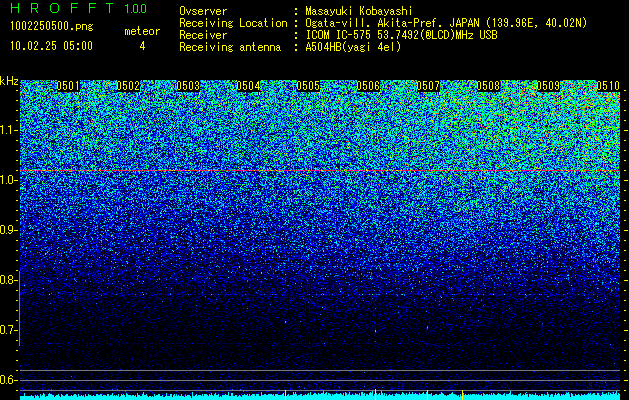
Task: Click the 1.1 frequency axis label
Action: (x=8, y=130)
